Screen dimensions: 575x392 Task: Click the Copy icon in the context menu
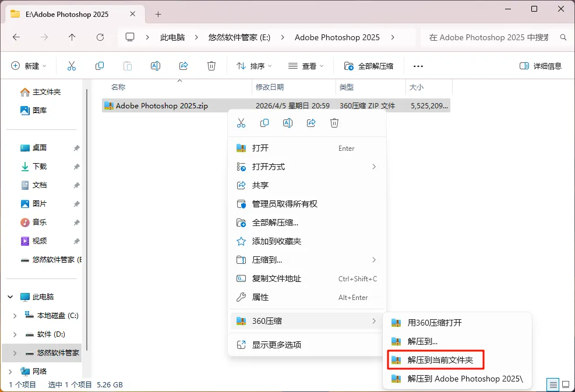pyautogui.click(x=264, y=123)
